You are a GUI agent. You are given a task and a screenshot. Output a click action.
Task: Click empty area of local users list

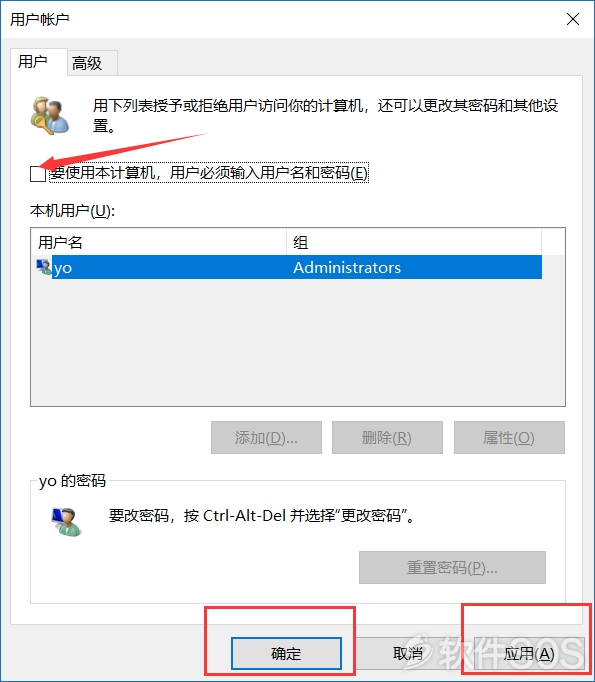pyautogui.click(x=298, y=342)
